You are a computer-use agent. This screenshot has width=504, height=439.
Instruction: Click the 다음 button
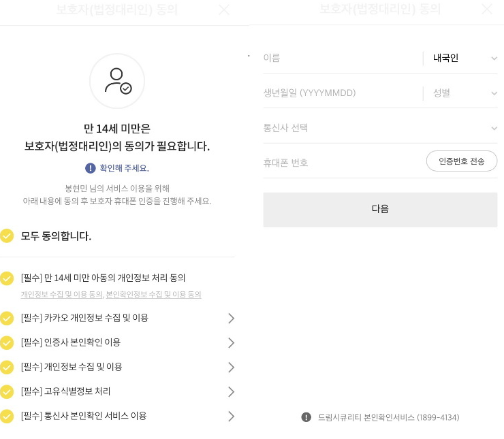[380, 210]
